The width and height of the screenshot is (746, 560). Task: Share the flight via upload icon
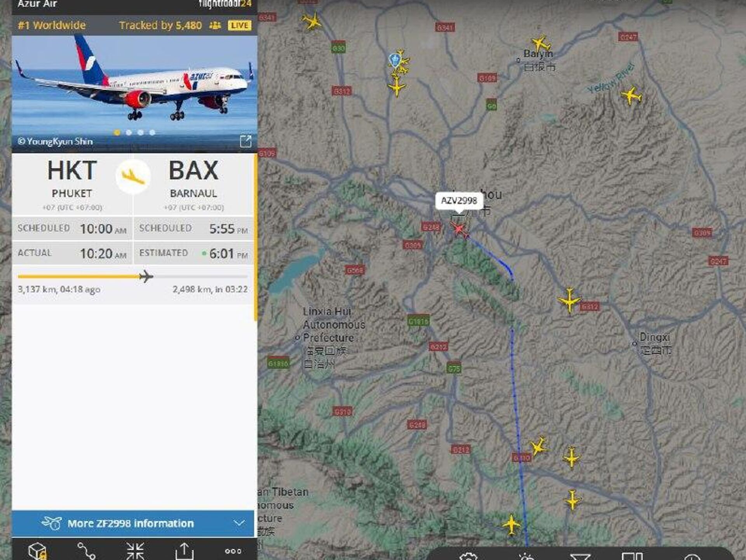click(184, 551)
